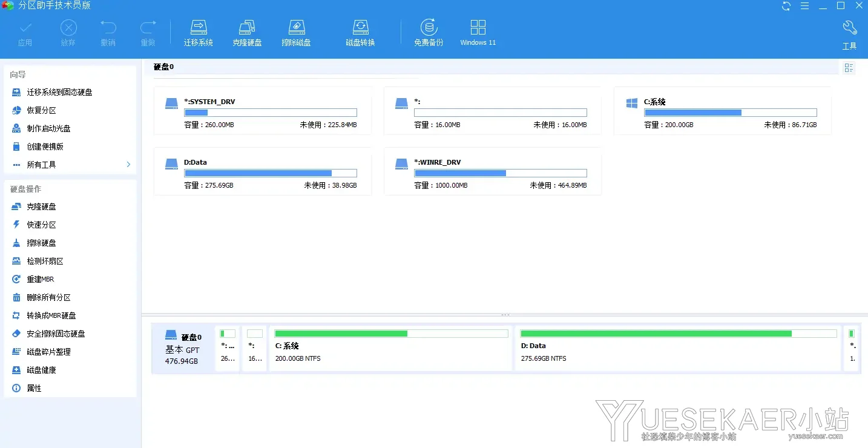Select the *:WINRE_DRV partition card
The width and height of the screenshot is (868, 448).
(x=493, y=171)
